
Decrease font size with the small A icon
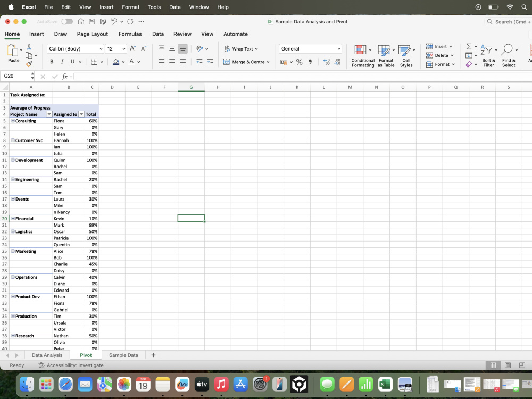(144, 48)
